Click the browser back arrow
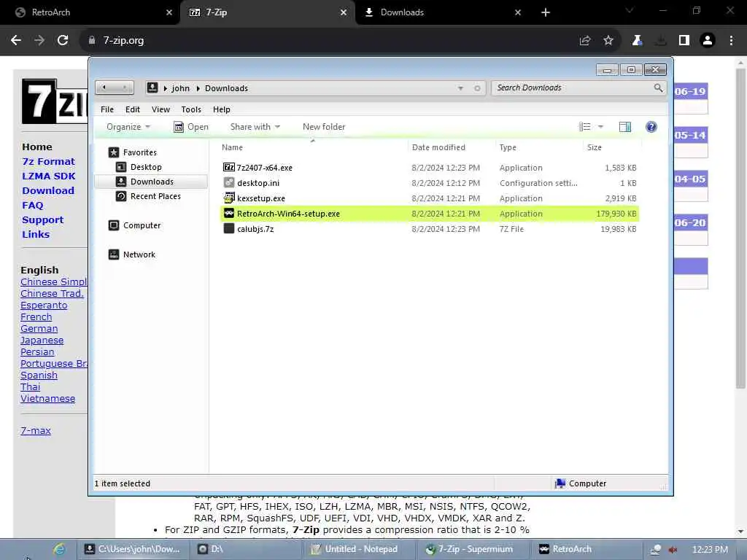 coord(16,41)
